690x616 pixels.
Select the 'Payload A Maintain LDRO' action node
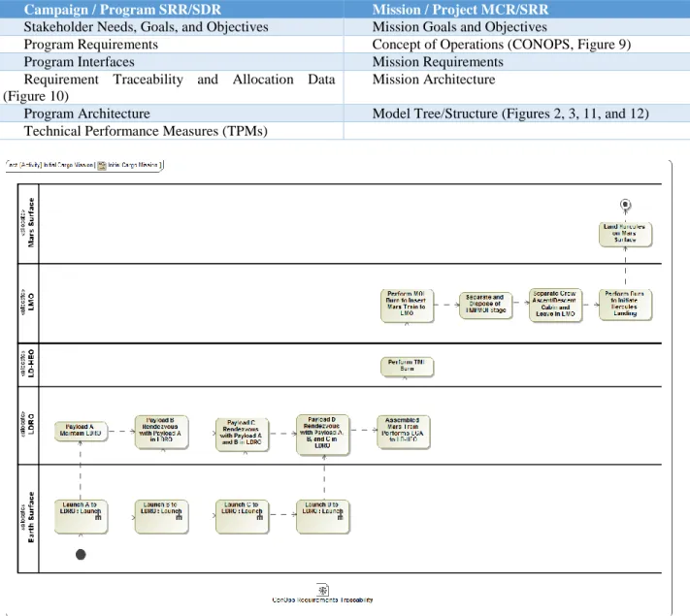pos(81,431)
